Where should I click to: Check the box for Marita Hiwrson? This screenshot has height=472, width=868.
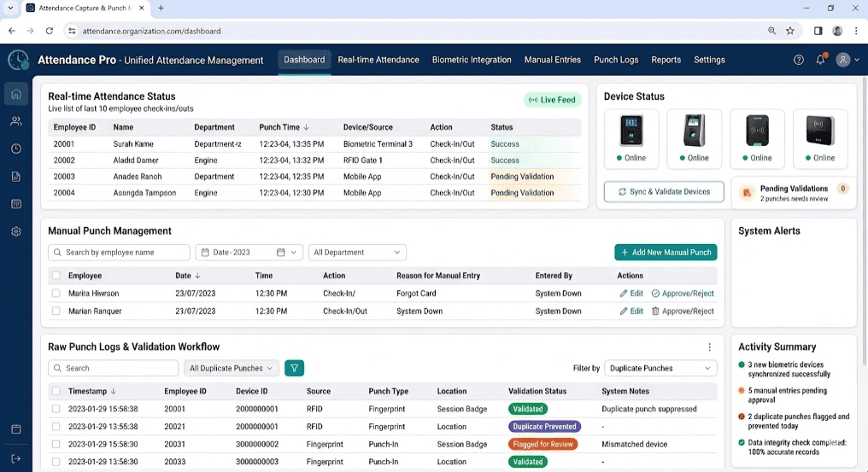pos(56,294)
